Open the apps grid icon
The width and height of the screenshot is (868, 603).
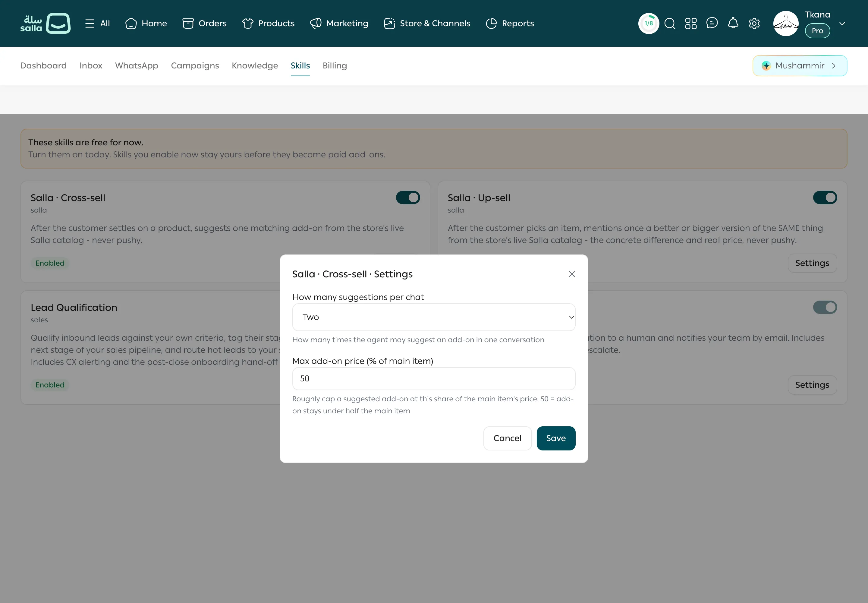691,24
